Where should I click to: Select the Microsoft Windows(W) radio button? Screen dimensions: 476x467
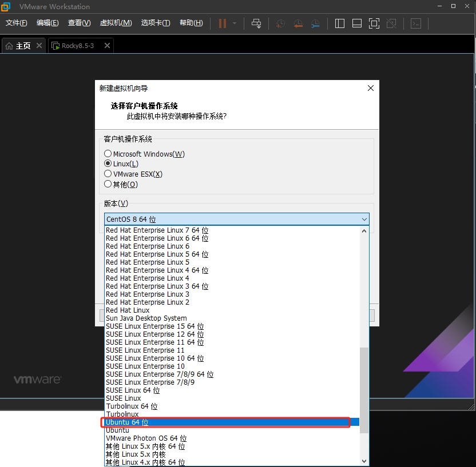click(108, 153)
